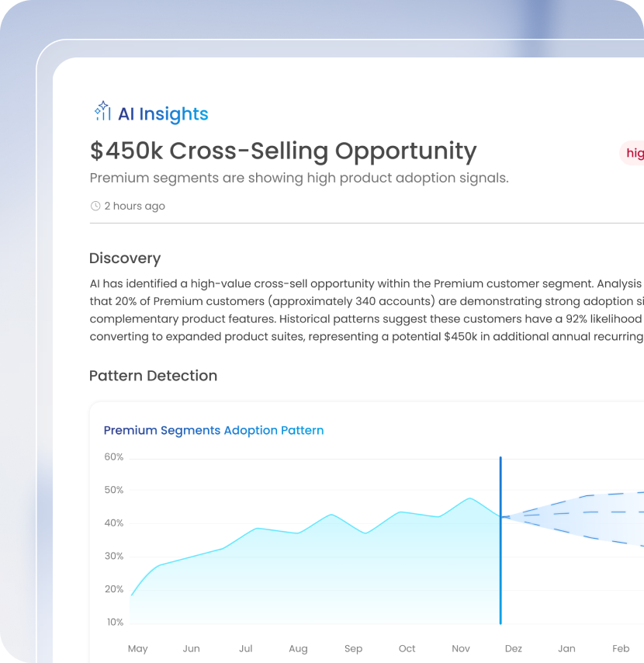
Task: Click the clock icon beside 2 hours ago
Action: coord(95,206)
